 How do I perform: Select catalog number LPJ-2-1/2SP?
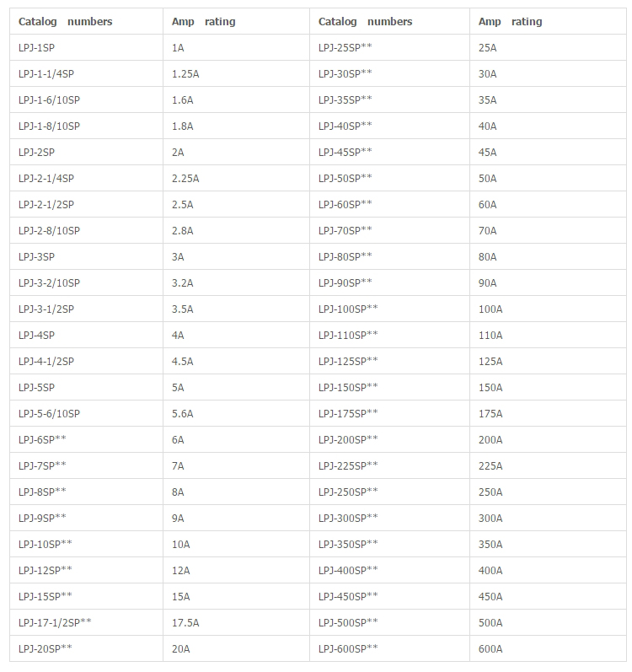(46, 205)
